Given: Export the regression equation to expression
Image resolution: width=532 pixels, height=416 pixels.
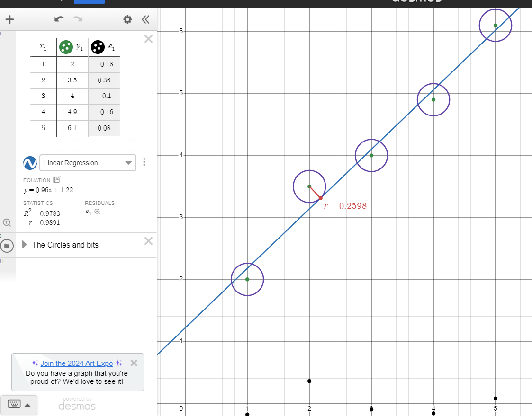Looking at the screenshot, I should pos(57,180).
